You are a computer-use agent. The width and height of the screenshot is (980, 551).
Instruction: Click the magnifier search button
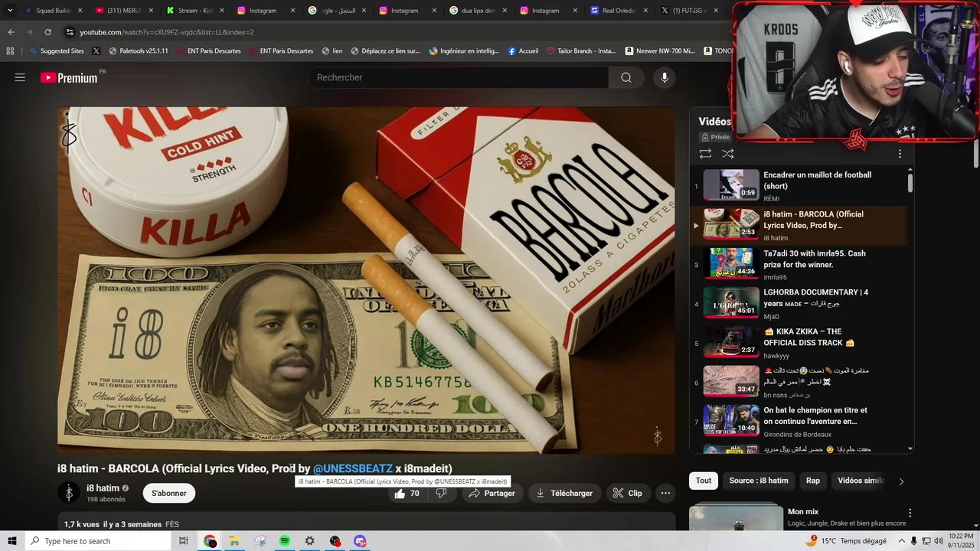coord(626,77)
